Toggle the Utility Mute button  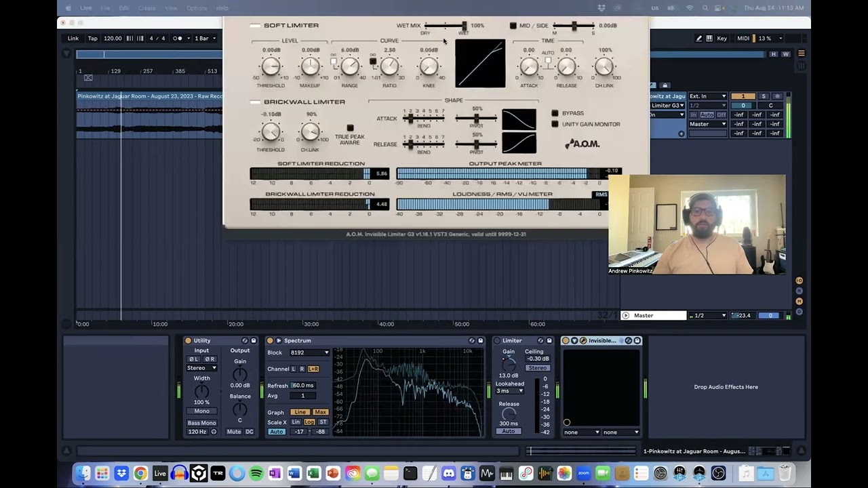234,432
